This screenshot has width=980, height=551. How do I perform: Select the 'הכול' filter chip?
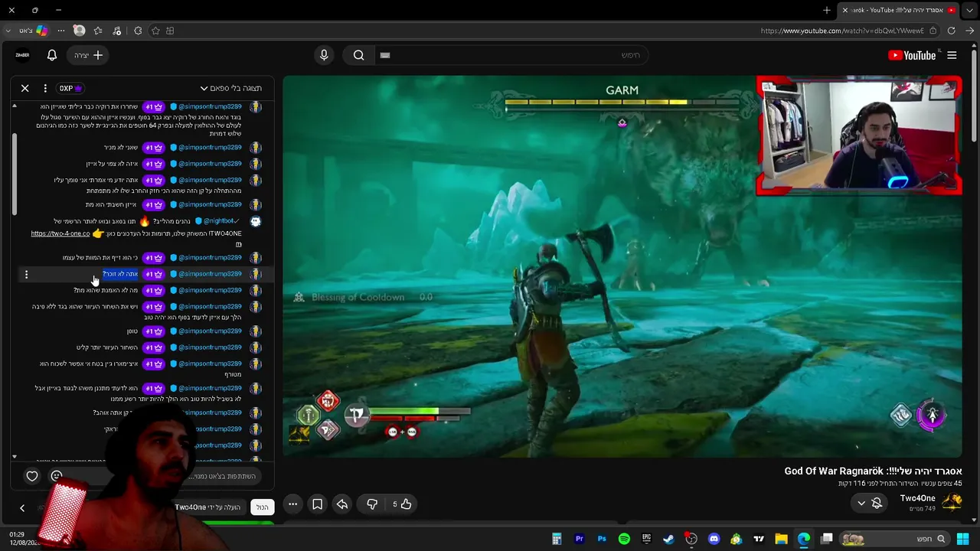point(262,507)
